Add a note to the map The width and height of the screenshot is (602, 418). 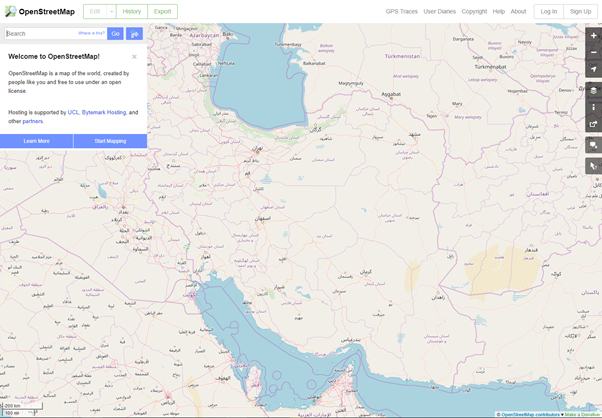pyautogui.click(x=594, y=145)
